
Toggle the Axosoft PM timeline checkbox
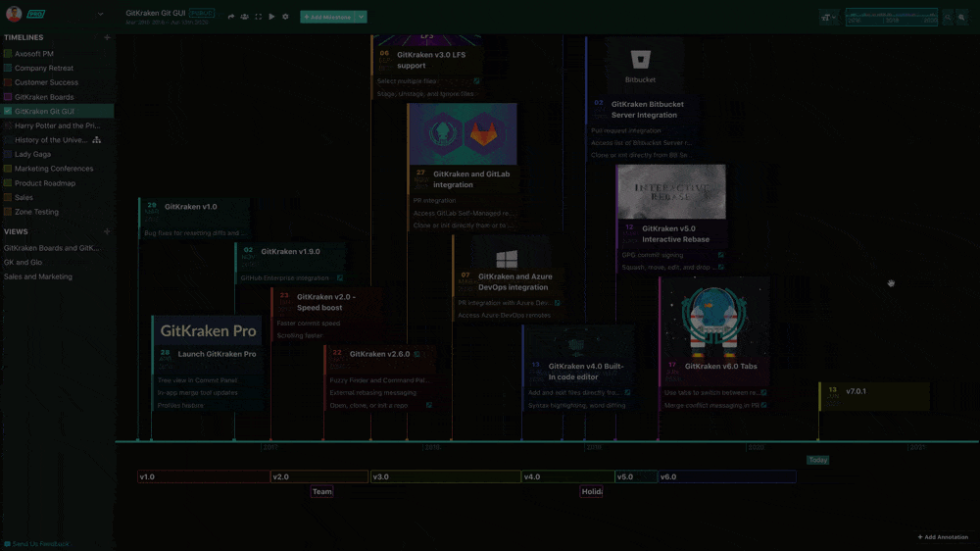(x=8, y=54)
